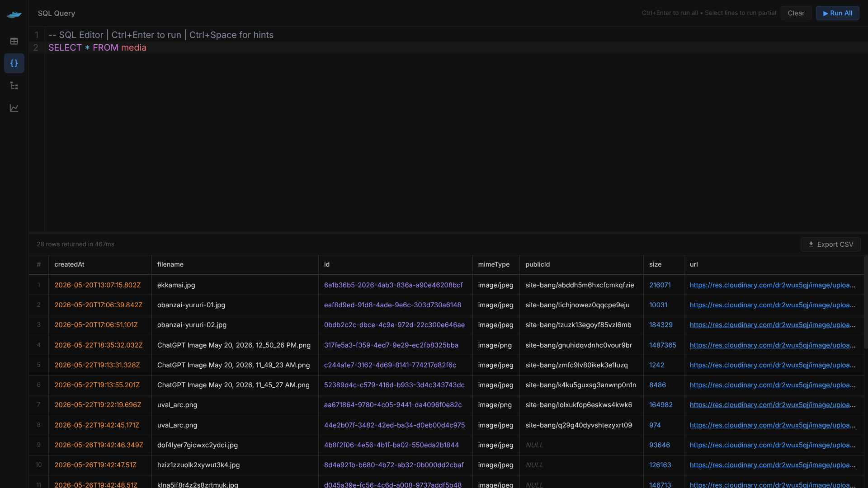This screenshot has width=868, height=488.
Task: Click image/jpeg mimeType for ekkamai.jpg
Action: pyautogui.click(x=496, y=285)
